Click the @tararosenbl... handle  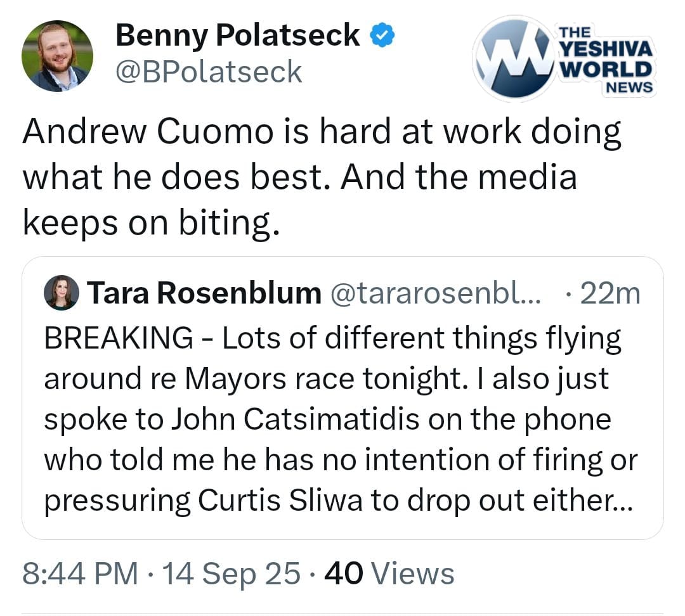point(436,293)
